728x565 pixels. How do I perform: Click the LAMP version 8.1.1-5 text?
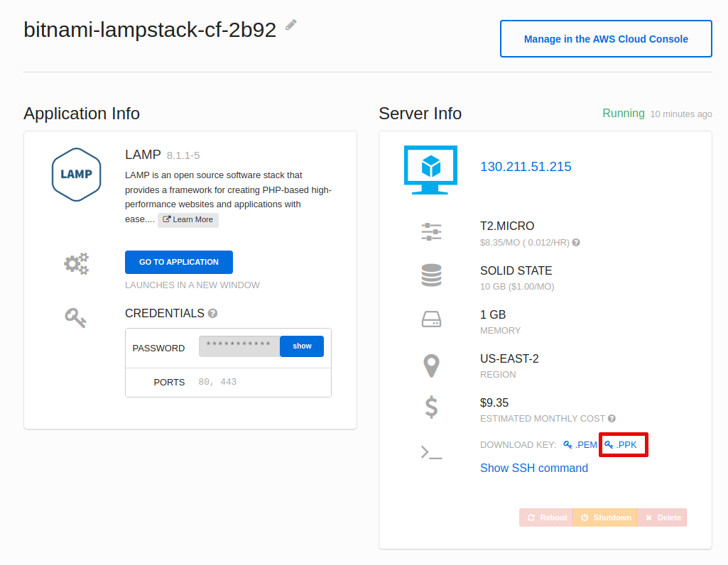(x=183, y=155)
